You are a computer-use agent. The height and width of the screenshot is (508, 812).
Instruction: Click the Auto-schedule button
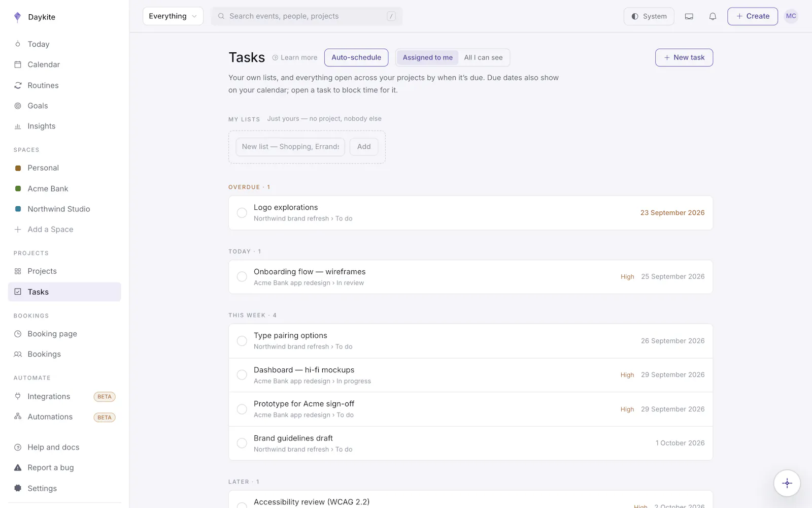tap(356, 57)
